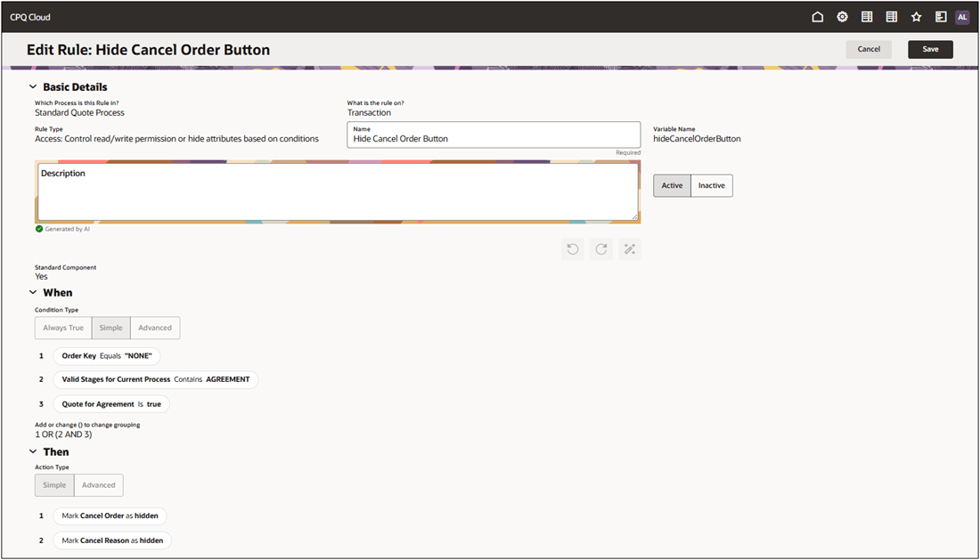The width and height of the screenshot is (980, 560).
Task: Collapse the When section
Action: [33, 292]
